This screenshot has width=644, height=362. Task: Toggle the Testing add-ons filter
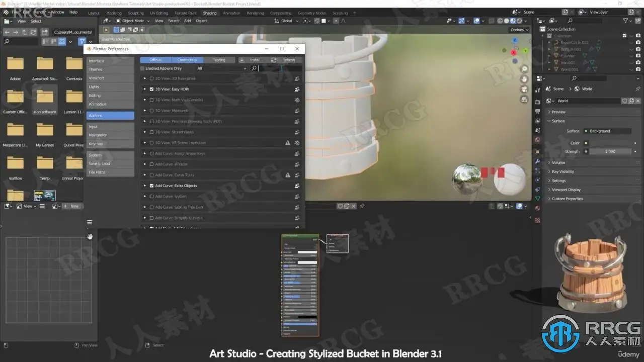tap(219, 60)
